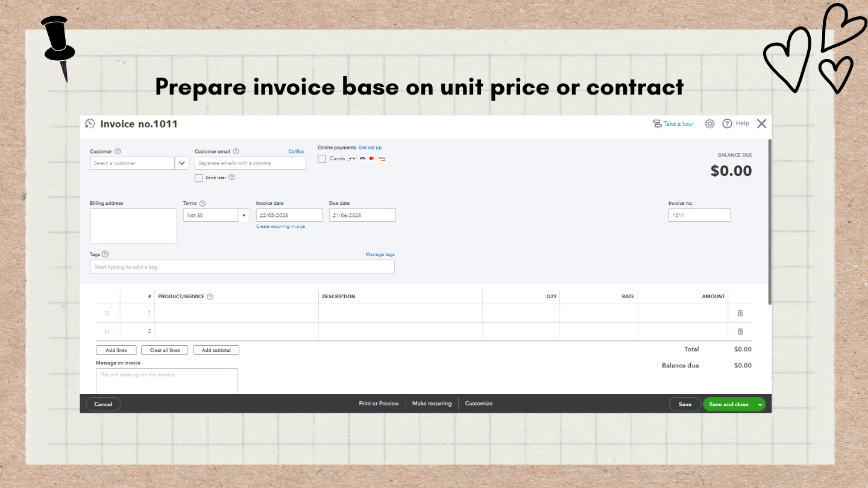
Task: Click the Help label text
Action: click(x=743, y=124)
